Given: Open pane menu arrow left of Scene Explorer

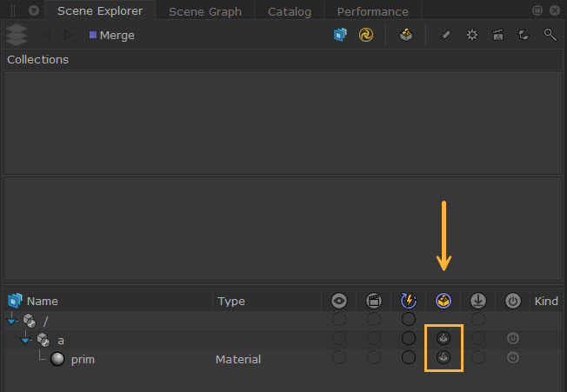Looking at the screenshot, I should tap(33, 11).
